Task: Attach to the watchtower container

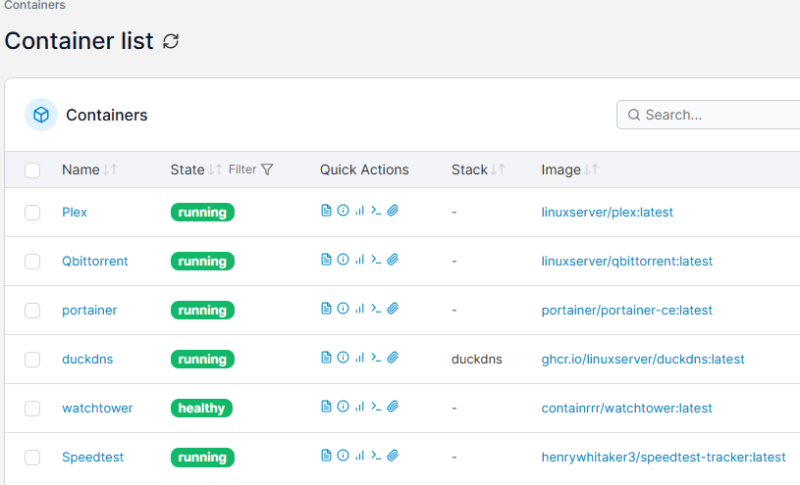Action: coord(392,406)
